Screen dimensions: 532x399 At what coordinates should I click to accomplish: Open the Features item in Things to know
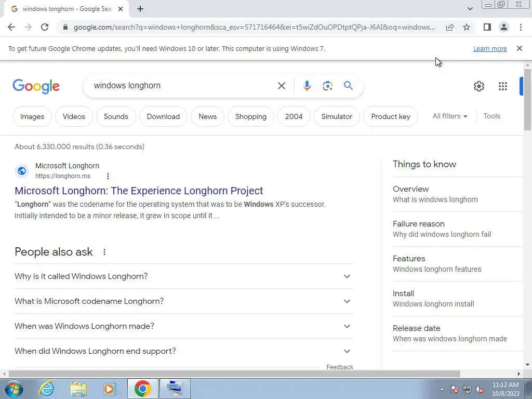pos(458,264)
